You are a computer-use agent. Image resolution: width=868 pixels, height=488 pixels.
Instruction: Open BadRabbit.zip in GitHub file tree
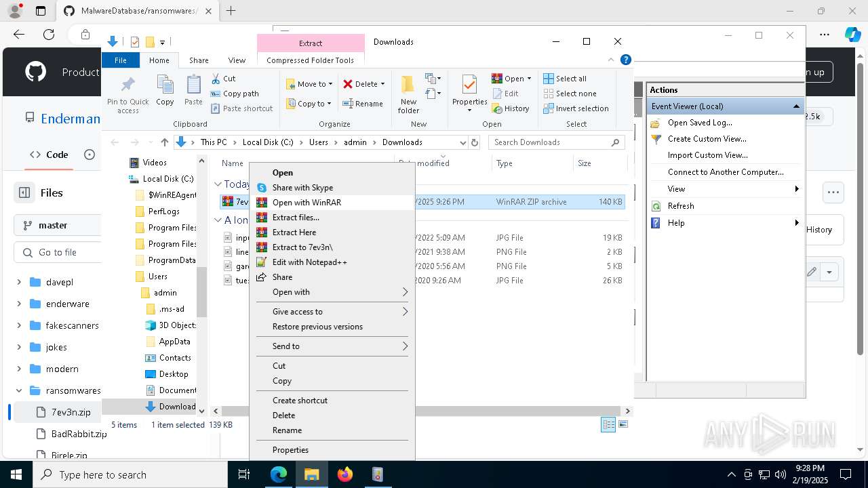(79, 434)
